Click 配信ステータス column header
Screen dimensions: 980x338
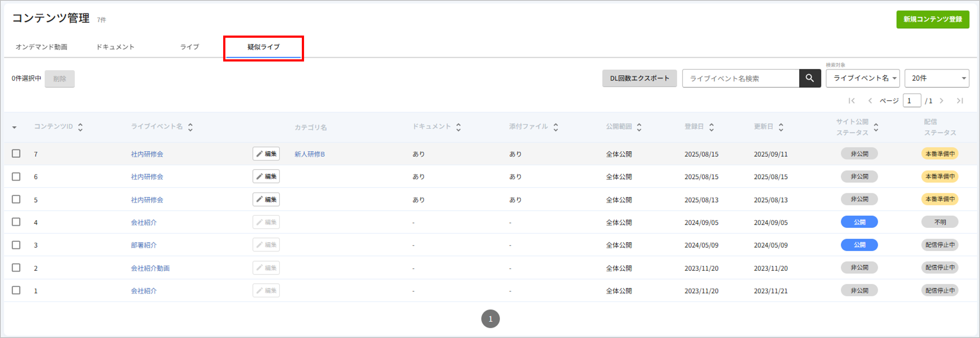coord(940,127)
